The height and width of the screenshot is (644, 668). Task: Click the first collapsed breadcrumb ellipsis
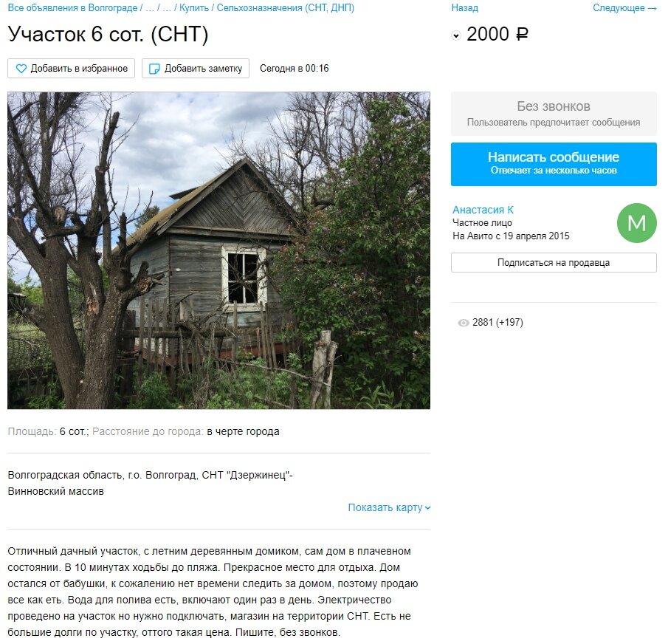pyautogui.click(x=150, y=7)
